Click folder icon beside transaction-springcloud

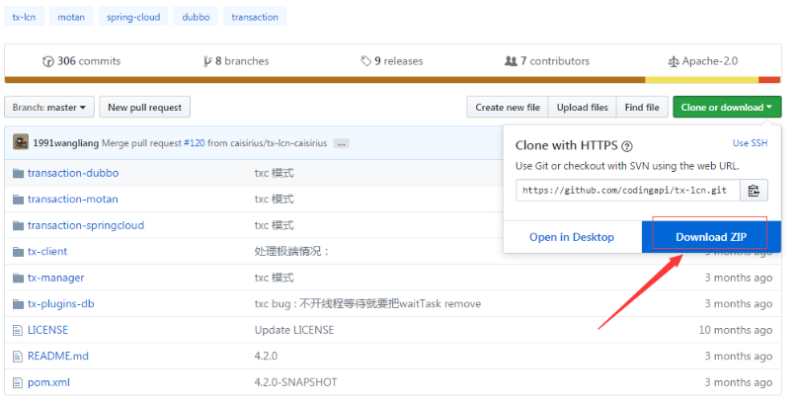(x=18, y=226)
